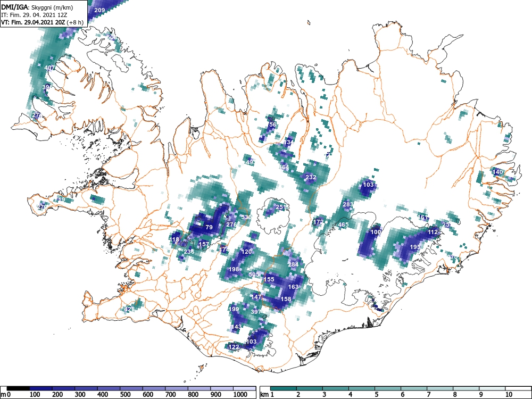Click the 500–600 m legend swatch

131,388
